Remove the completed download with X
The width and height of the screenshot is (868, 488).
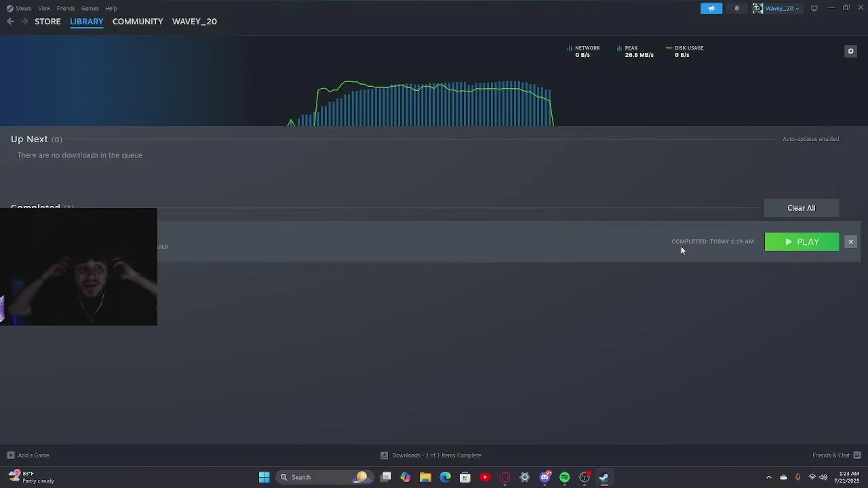(850, 242)
